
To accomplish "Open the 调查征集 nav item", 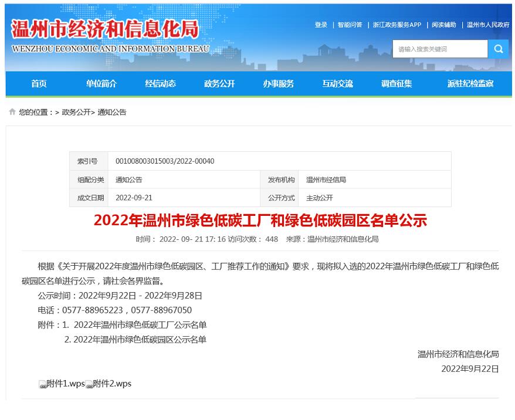I will 397,84.
